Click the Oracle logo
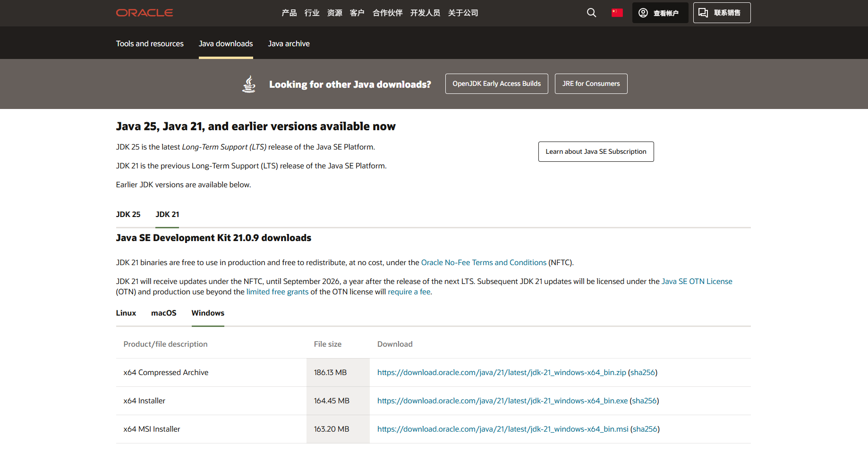 (145, 13)
